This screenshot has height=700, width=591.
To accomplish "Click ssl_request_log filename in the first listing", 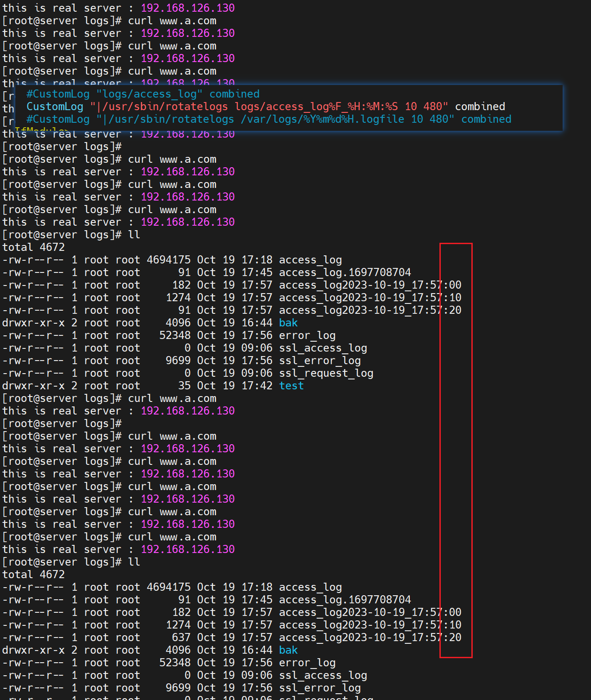I will [326, 373].
